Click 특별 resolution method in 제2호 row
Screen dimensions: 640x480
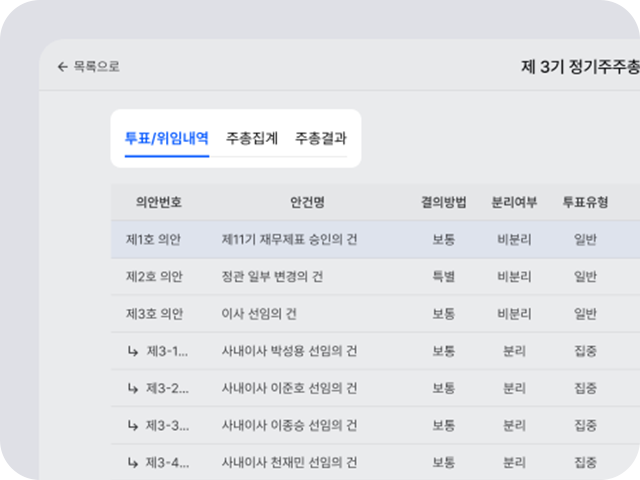point(444,277)
